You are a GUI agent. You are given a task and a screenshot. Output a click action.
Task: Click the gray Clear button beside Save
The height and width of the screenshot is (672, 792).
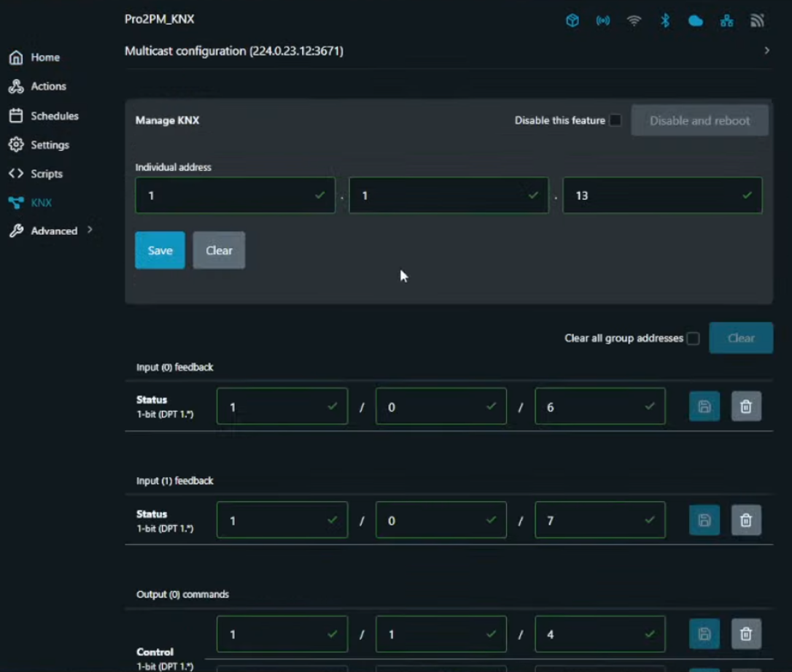[219, 250]
